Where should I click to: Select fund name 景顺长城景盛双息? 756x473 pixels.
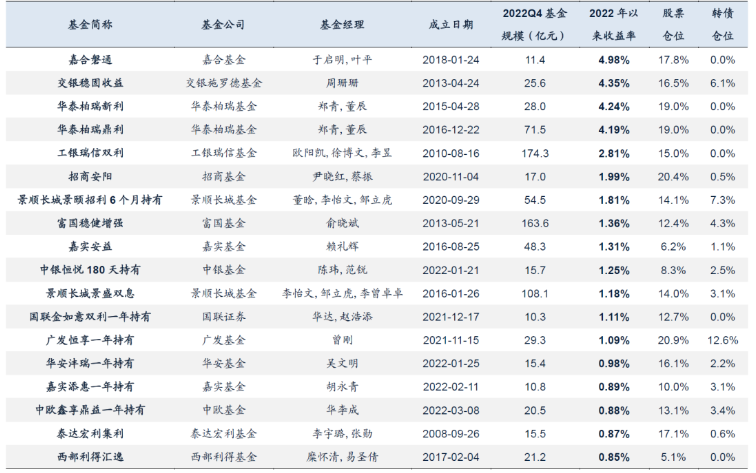(x=90, y=293)
